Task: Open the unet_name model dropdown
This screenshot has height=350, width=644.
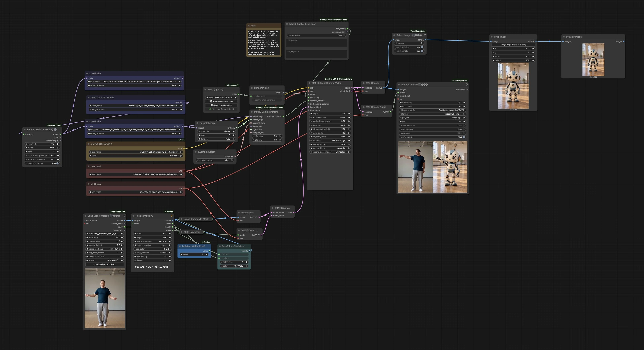Action: [x=136, y=106]
